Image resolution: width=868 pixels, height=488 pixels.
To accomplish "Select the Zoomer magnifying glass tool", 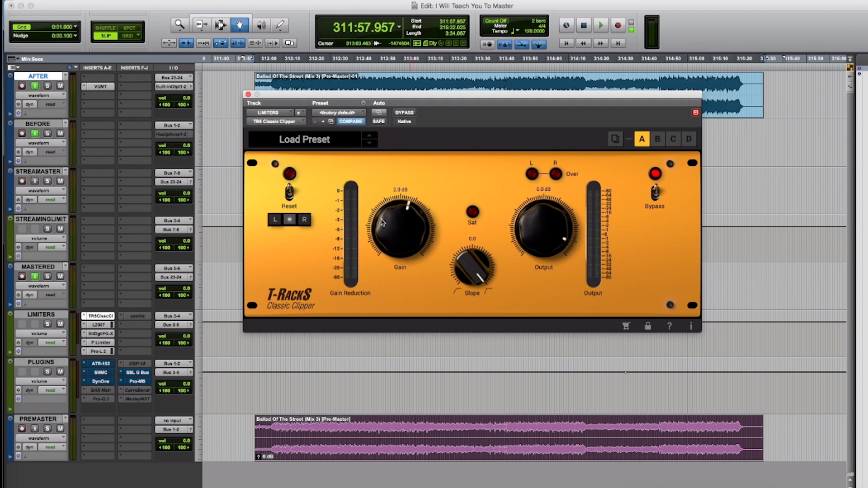I will point(179,25).
